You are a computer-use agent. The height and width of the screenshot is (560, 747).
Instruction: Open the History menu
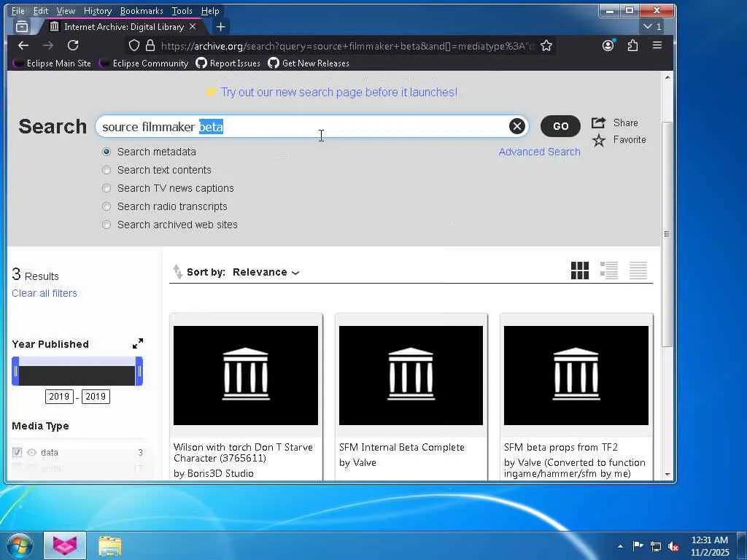click(x=97, y=11)
